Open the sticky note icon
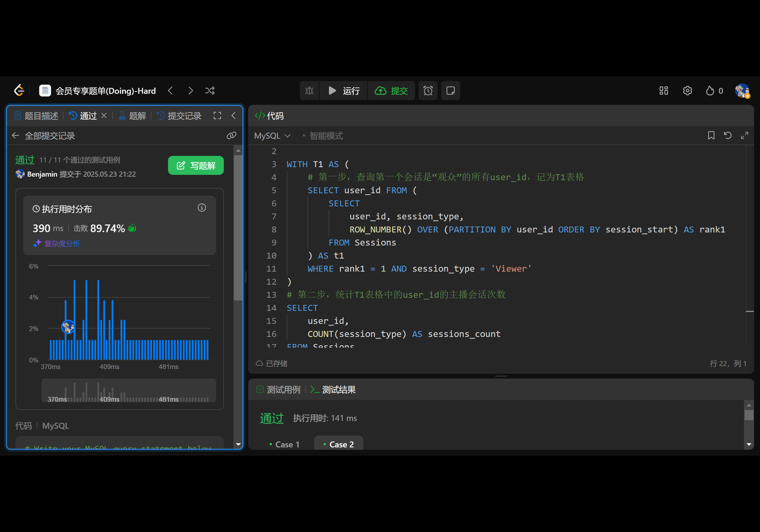760x532 pixels. pyautogui.click(x=450, y=91)
